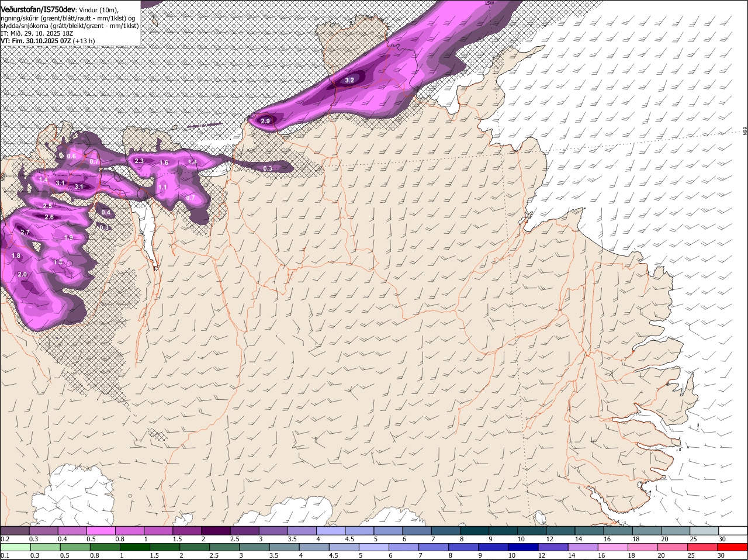
Task: Select snow legend swatch between 8 and 9
Action: 475,531
